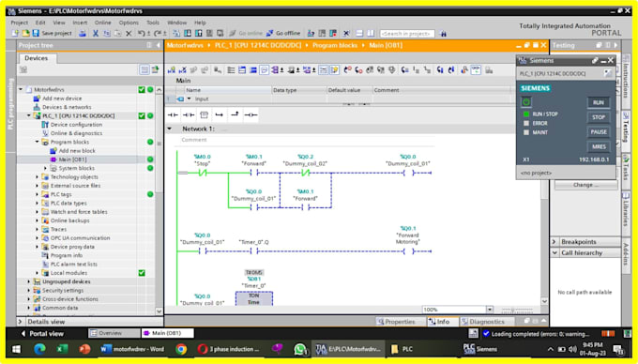
Task: Click the New project icon in toolbar
Action: (15, 34)
